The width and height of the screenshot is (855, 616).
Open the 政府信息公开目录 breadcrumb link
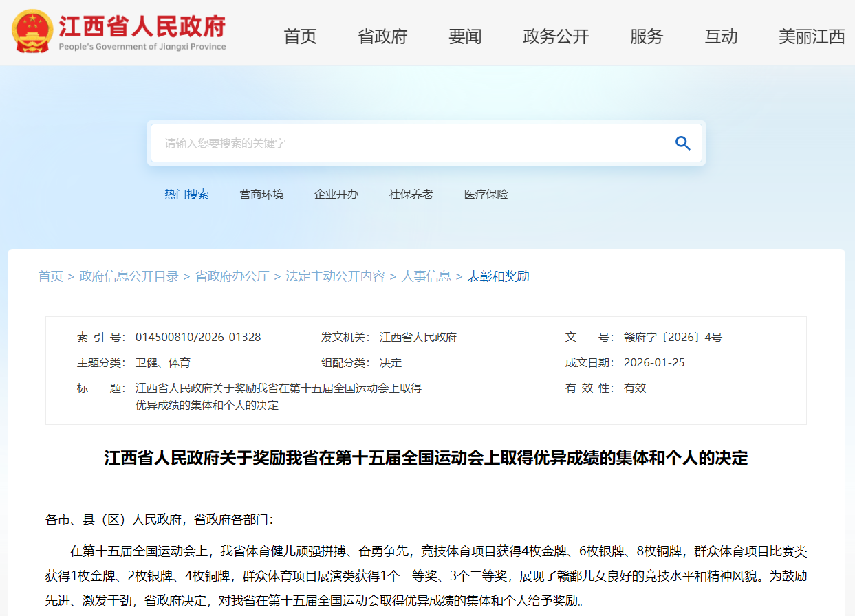129,276
